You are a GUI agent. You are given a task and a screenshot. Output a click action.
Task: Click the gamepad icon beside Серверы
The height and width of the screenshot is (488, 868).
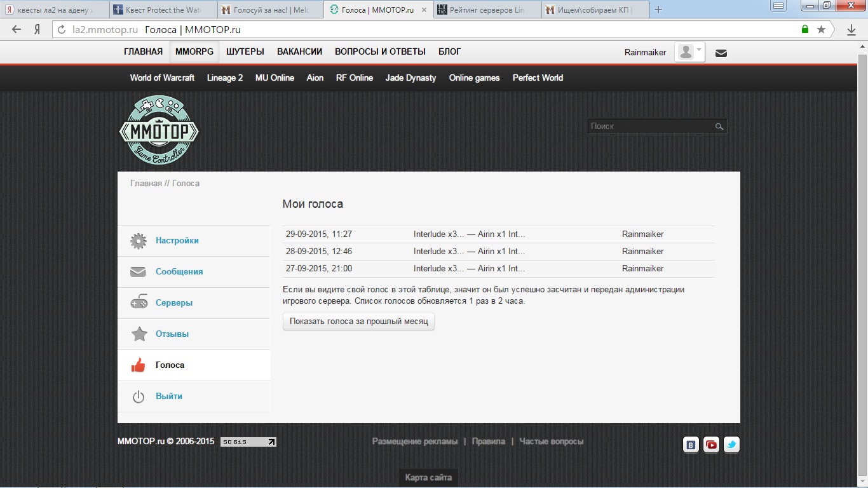point(139,303)
